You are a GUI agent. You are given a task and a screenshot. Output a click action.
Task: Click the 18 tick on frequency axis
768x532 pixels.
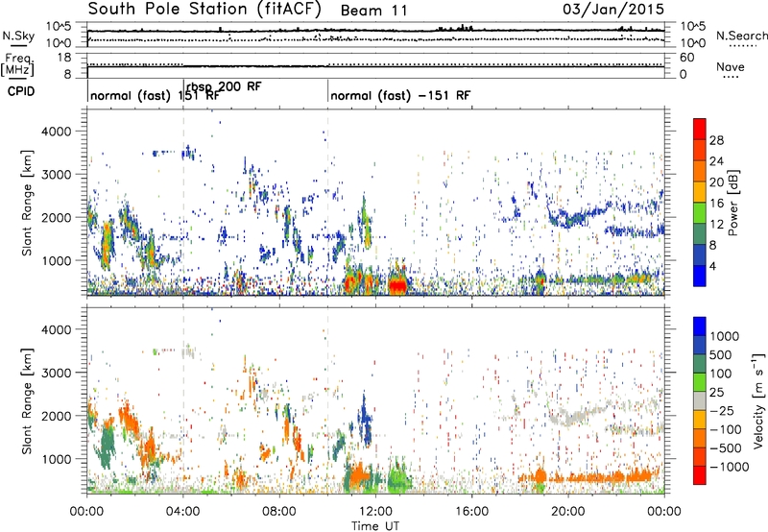tap(64, 58)
